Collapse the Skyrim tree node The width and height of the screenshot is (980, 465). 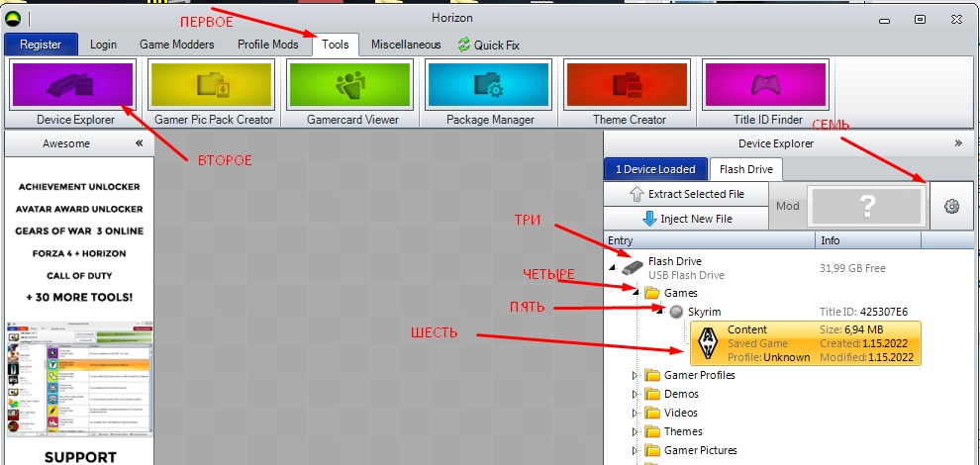point(659,312)
